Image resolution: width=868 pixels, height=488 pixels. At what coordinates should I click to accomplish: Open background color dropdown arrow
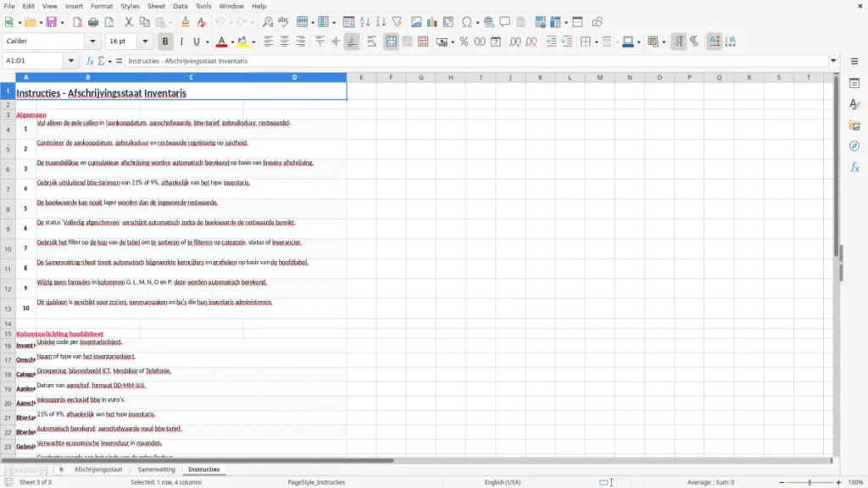pos(253,42)
